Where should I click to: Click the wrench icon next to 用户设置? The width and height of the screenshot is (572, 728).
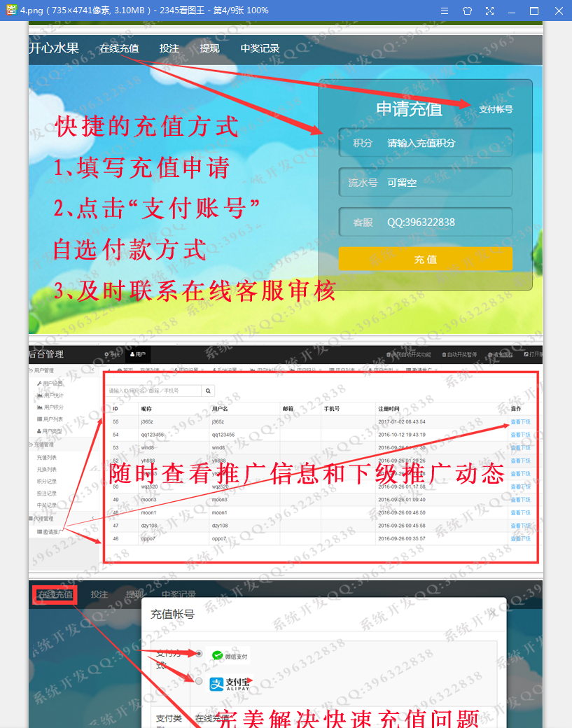pos(39,384)
